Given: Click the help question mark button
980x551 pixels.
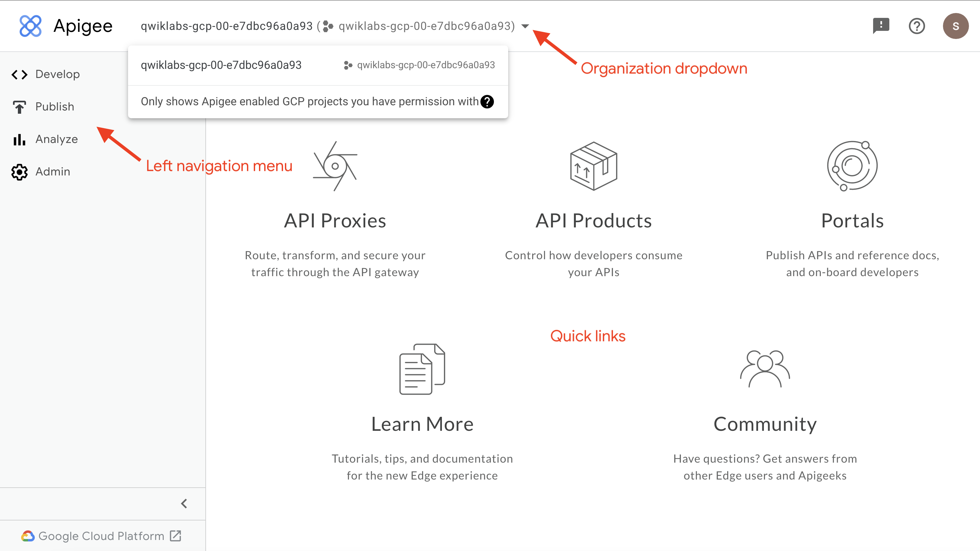Looking at the screenshot, I should coord(917,26).
